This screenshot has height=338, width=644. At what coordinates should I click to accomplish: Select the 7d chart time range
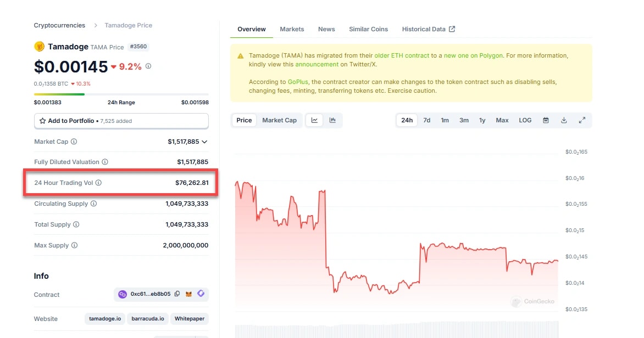(x=426, y=120)
